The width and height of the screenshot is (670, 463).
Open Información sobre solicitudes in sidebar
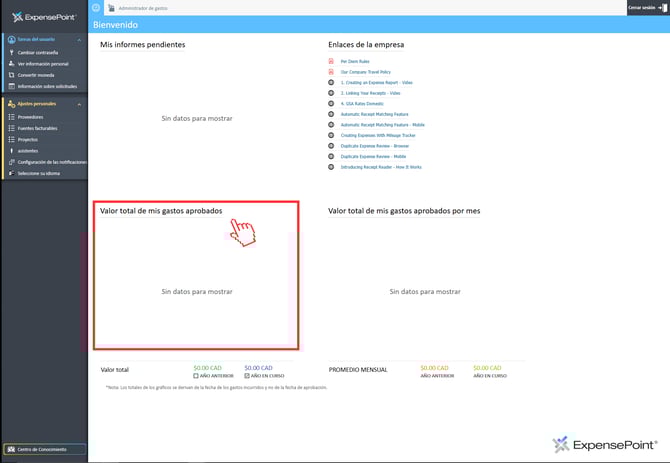point(46,86)
